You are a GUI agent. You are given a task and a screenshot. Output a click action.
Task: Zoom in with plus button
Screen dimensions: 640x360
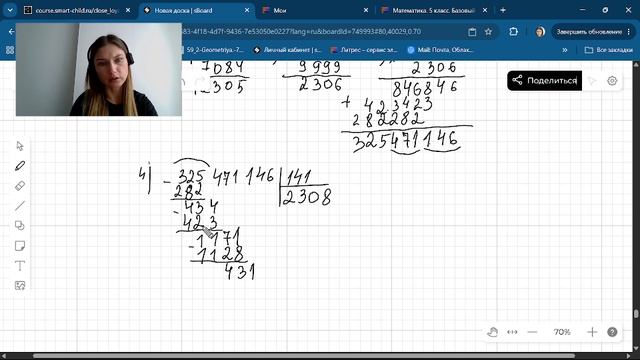(x=592, y=332)
